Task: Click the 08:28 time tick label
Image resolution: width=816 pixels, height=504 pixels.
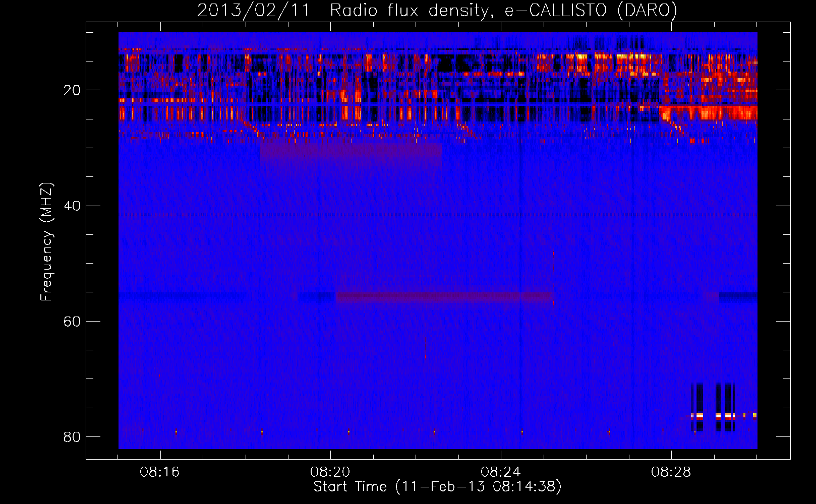Action: pyautogui.click(x=671, y=472)
